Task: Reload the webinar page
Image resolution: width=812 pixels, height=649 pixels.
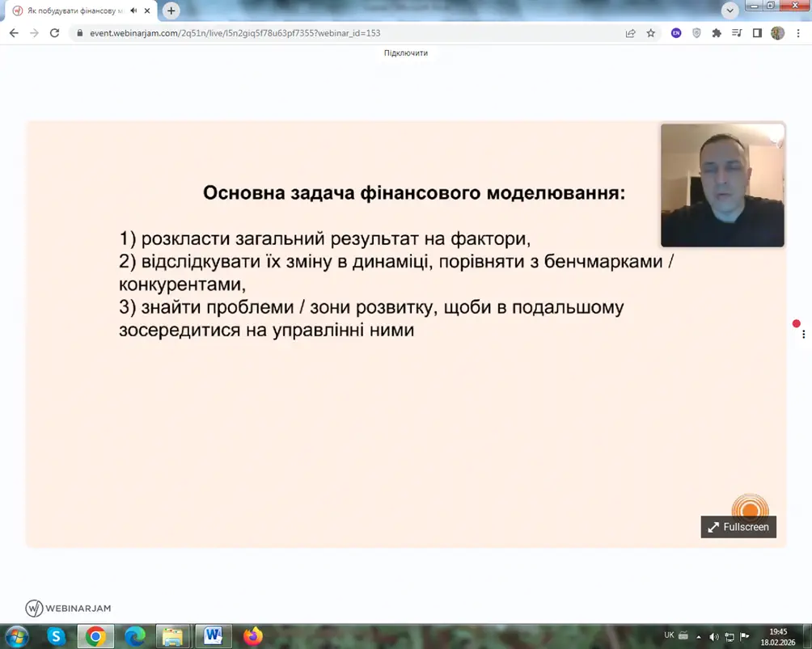Action: click(54, 33)
